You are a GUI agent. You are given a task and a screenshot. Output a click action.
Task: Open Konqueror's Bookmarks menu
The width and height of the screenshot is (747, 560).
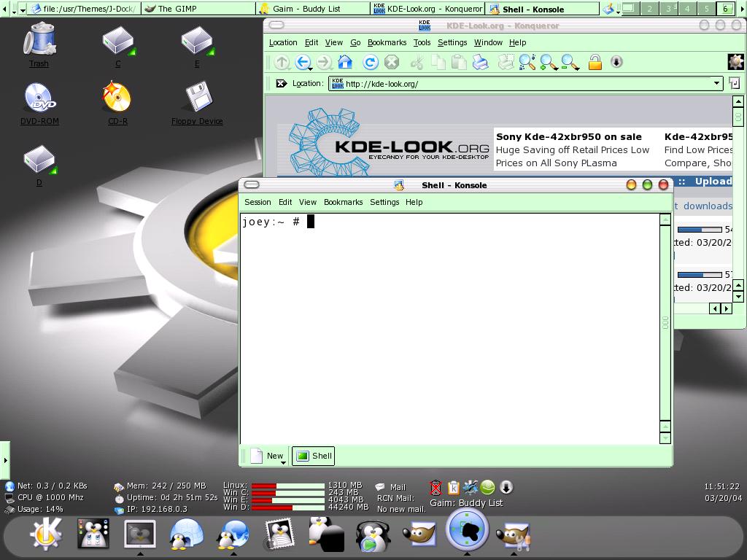[387, 42]
